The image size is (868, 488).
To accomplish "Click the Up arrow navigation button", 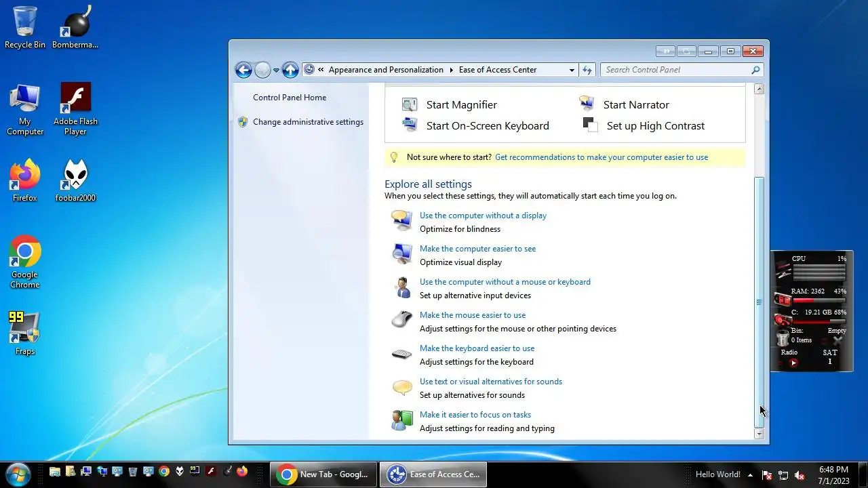I will coord(290,70).
